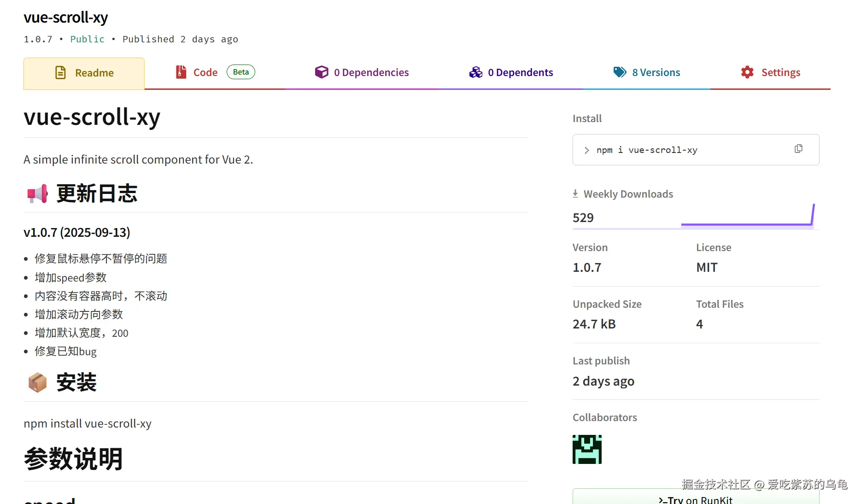Click the 更新日志 heading
Screen dimensions: 861x504
[x=97, y=194]
